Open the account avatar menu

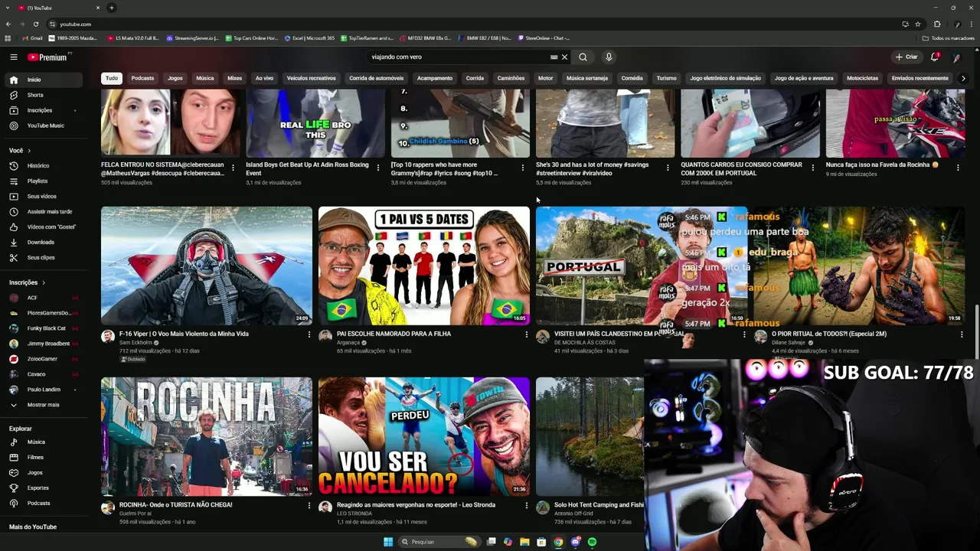(956, 57)
